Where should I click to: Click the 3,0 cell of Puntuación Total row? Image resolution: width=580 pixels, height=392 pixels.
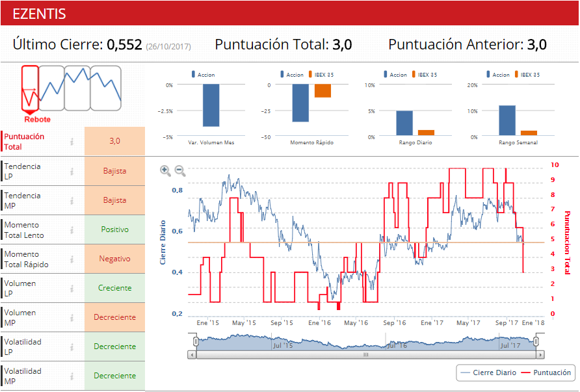(x=114, y=141)
